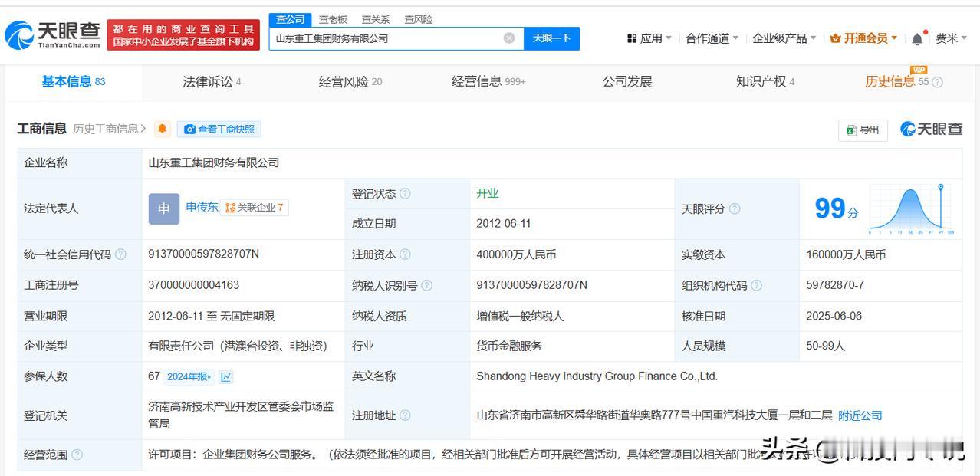This screenshot has width=980, height=476.
Task: Click the establishment date 2012-06-11
Action: point(504,223)
